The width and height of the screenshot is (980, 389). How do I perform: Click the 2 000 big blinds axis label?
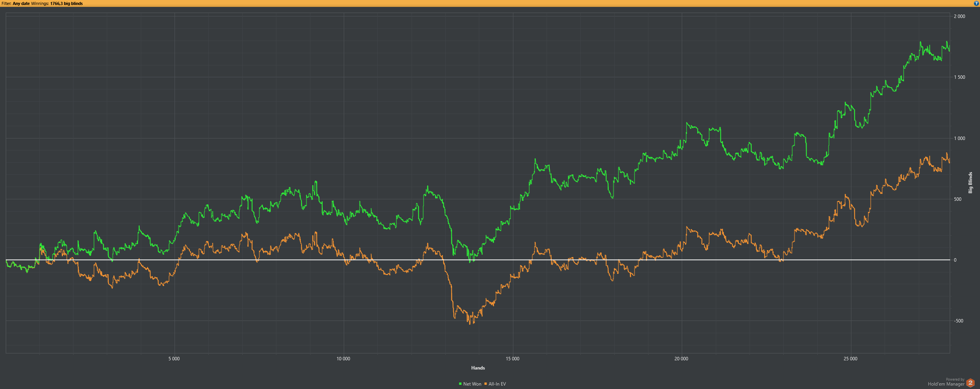[959, 16]
